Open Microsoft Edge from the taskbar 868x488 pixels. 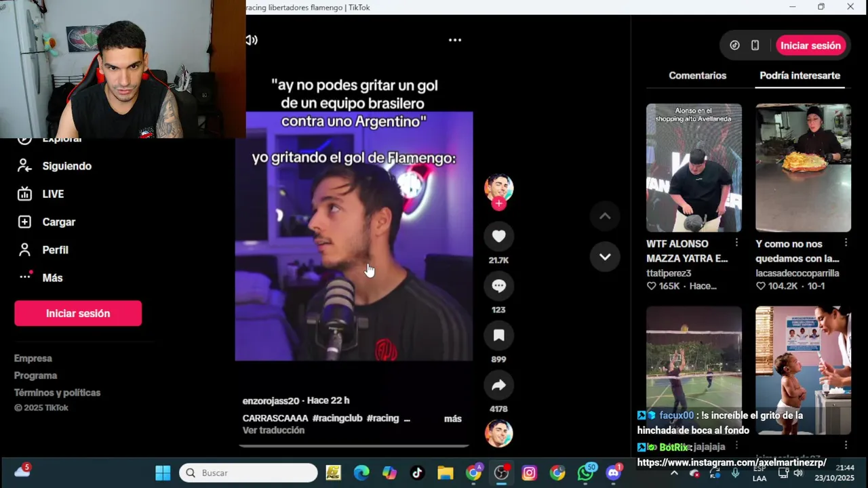coord(361,473)
